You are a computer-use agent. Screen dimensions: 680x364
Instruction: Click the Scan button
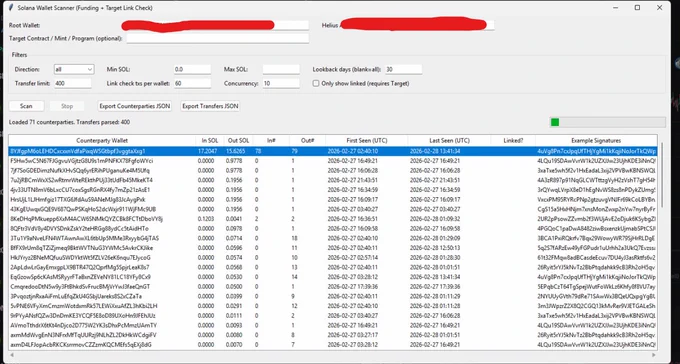(x=26, y=106)
